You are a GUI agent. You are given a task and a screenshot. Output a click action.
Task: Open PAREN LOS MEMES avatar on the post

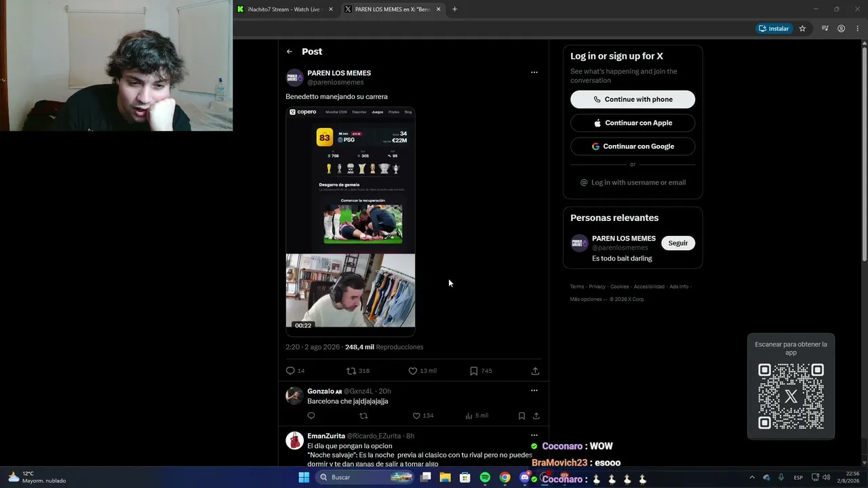coord(294,77)
